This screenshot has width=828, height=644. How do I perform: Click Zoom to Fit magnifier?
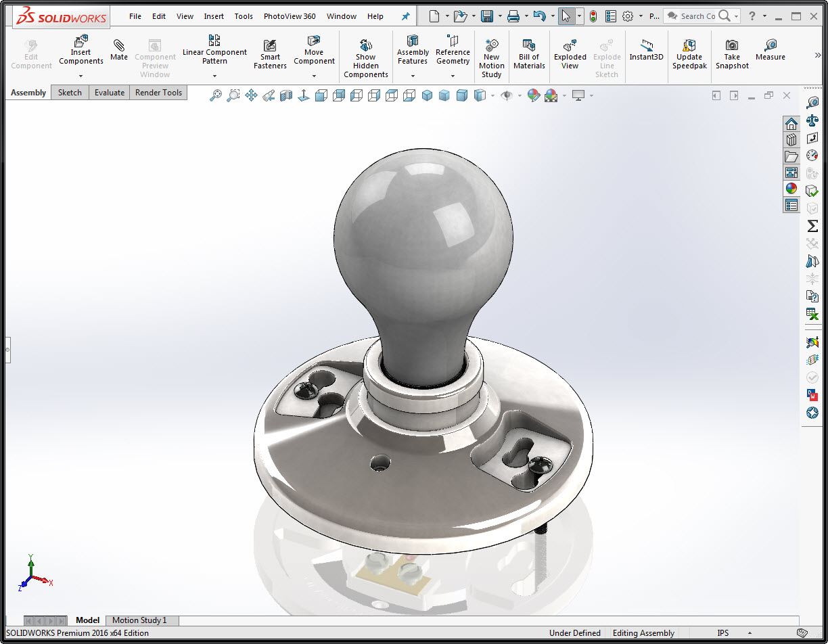pyautogui.click(x=216, y=96)
